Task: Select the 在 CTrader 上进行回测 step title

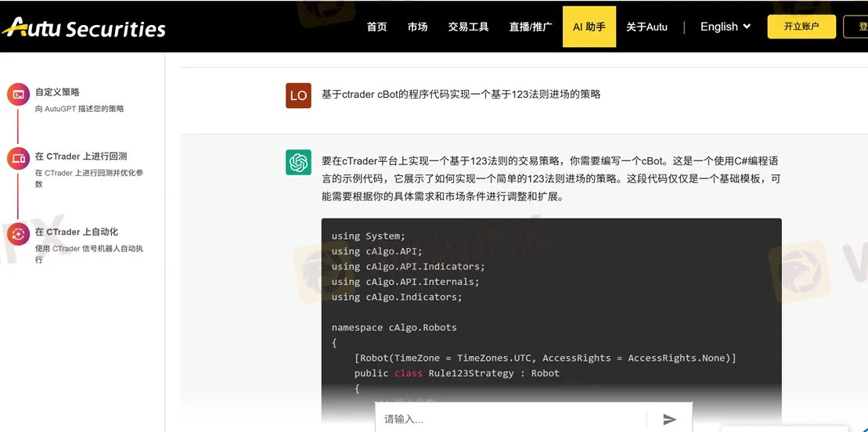Action: pos(81,157)
